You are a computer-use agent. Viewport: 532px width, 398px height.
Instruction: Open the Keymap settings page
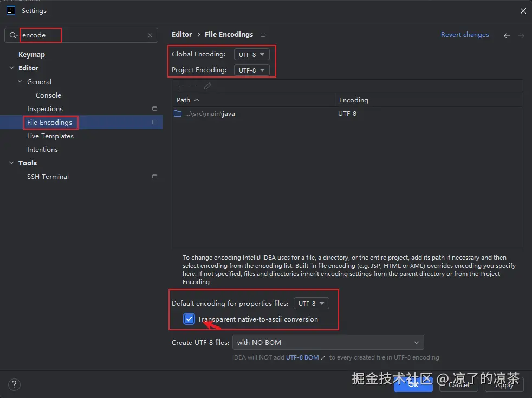31,54
